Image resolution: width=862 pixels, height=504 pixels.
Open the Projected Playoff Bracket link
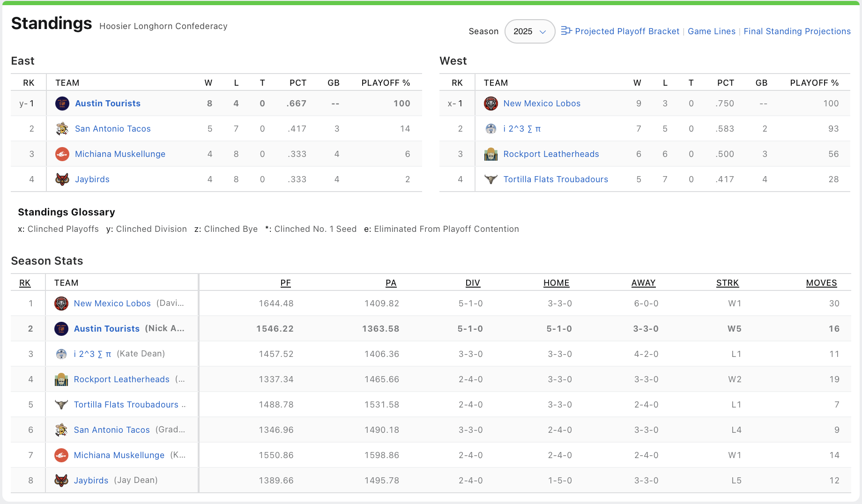627,31
